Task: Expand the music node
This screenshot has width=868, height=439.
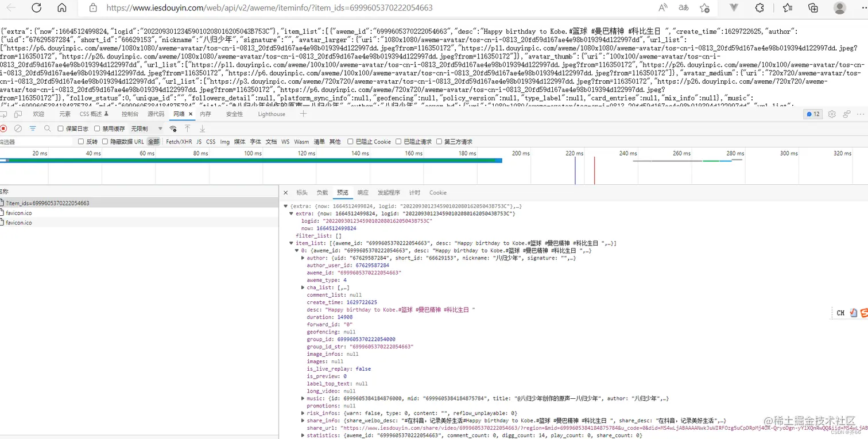Action: (x=303, y=398)
